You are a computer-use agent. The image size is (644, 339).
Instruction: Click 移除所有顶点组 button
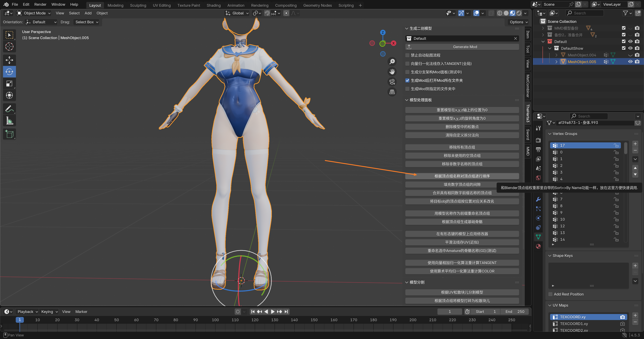pyautogui.click(x=462, y=147)
